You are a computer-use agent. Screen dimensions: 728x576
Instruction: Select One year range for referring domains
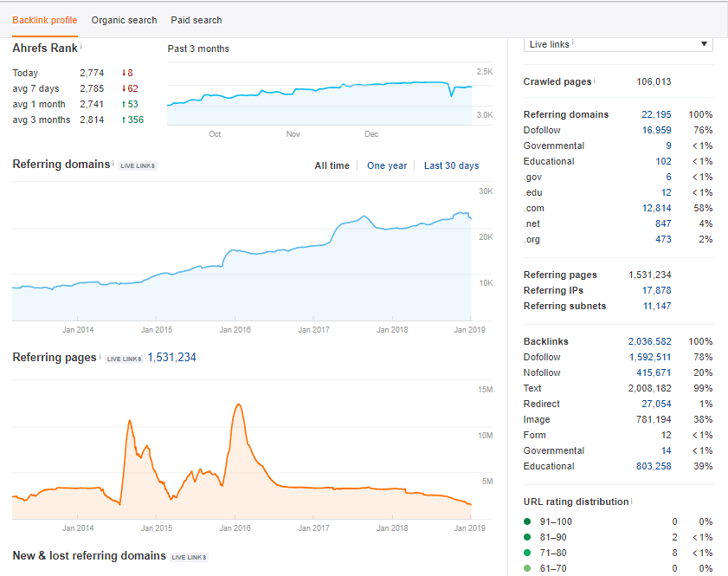pyautogui.click(x=387, y=165)
